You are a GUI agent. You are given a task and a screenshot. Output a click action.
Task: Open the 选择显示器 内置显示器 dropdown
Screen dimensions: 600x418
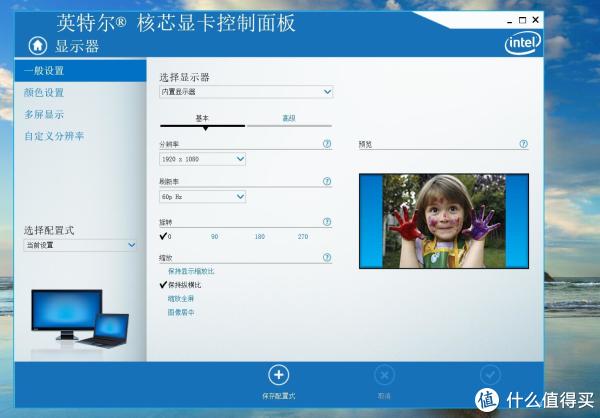click(x=246, y=92)
